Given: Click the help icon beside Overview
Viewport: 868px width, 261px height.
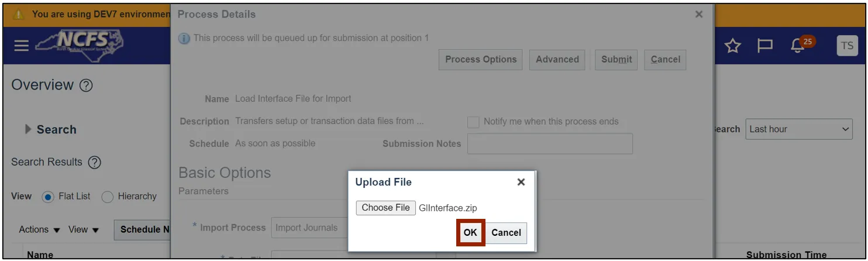Looking at the screenshot, I should (x=86, y=85).
